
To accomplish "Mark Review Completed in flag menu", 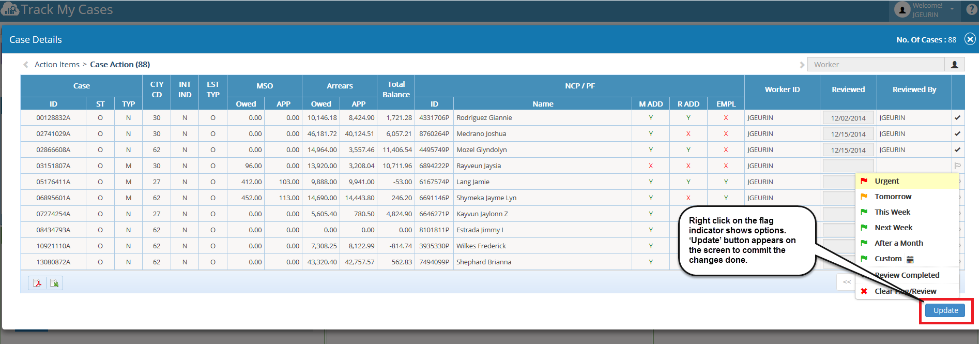I will (907, 275).
